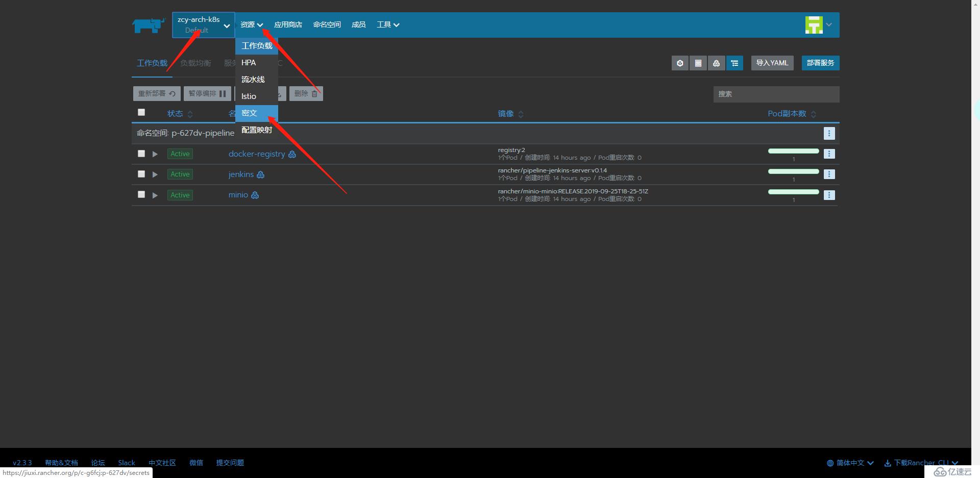Screen dimensions: 980x478
Task: Tick the docker-registry row checkbox
Action: coord(141,154)
